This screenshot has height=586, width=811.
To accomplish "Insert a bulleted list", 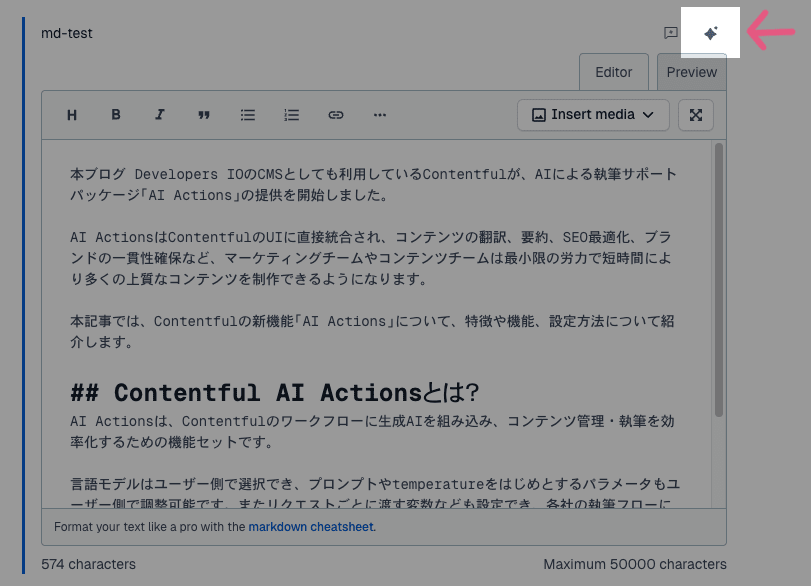I will 248,115.
